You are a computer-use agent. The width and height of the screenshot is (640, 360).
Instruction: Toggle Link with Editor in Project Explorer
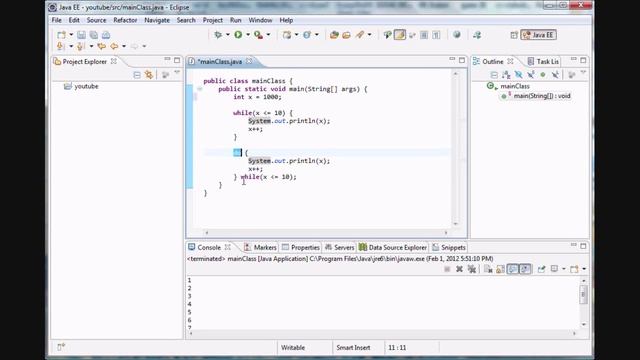tap(149, 75)
